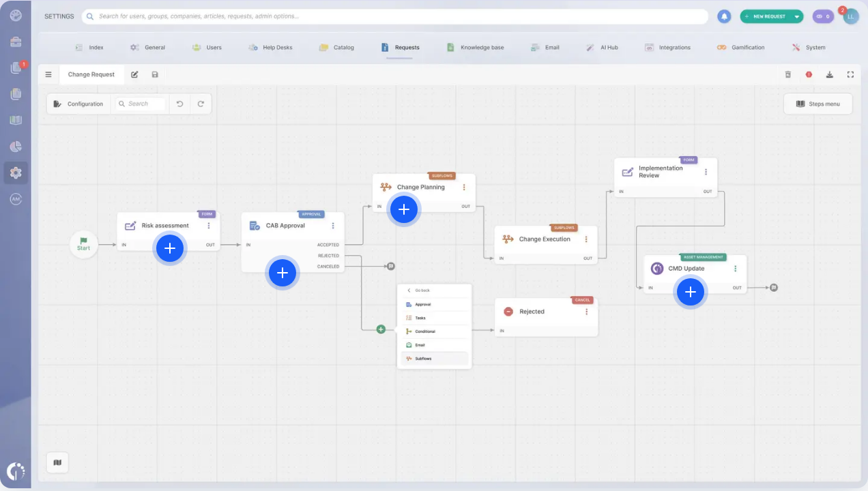Screen dimensions: 868x491
Task: Click the download icon
Action: pyautogui.click(x=830, y=74)
